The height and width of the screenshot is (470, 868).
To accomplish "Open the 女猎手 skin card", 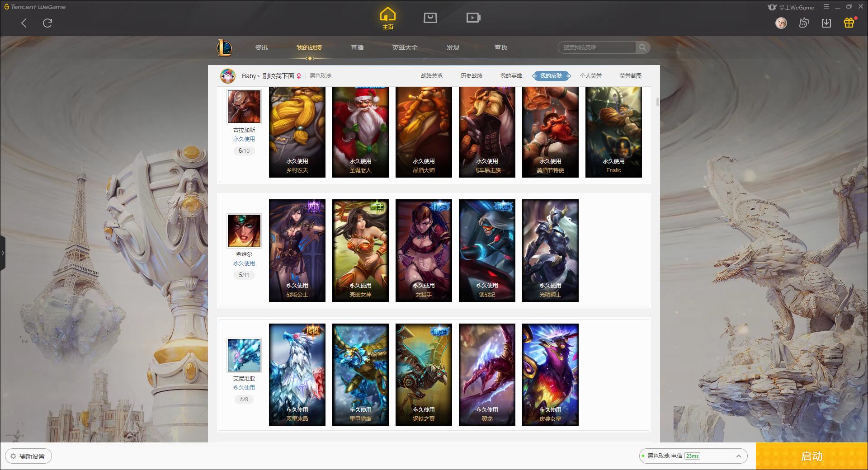I will [x=424, y=250].
